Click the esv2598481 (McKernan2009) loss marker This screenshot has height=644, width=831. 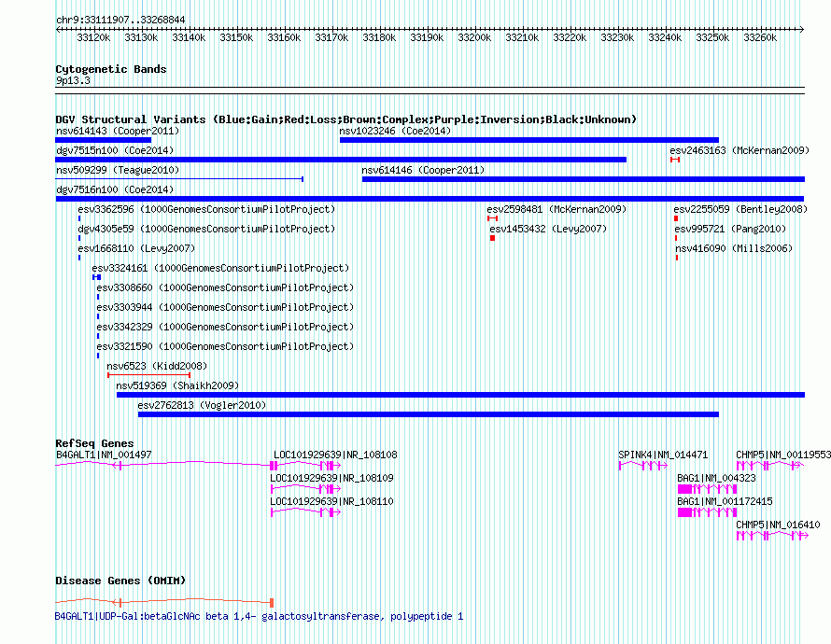click(492, 218)
